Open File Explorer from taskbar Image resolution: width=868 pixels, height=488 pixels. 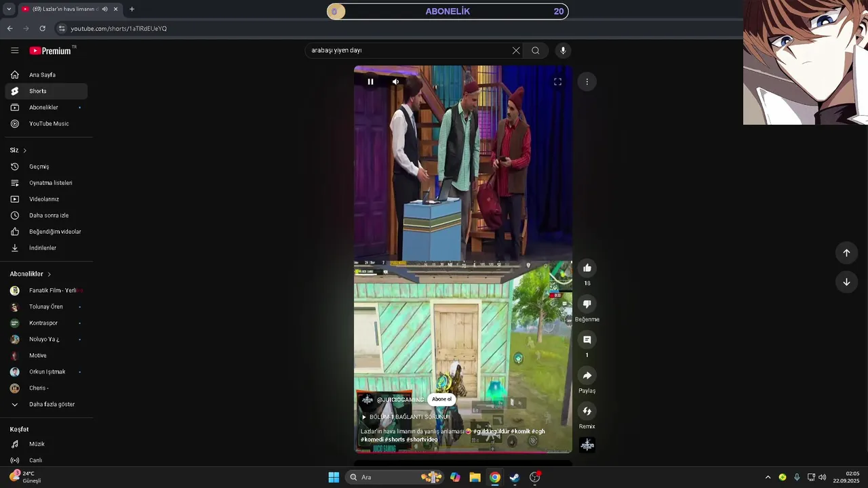coord(475,477)
